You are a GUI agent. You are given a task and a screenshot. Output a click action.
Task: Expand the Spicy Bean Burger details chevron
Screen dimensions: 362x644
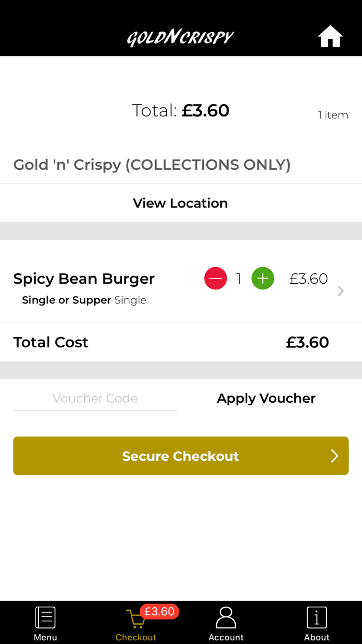340,291
